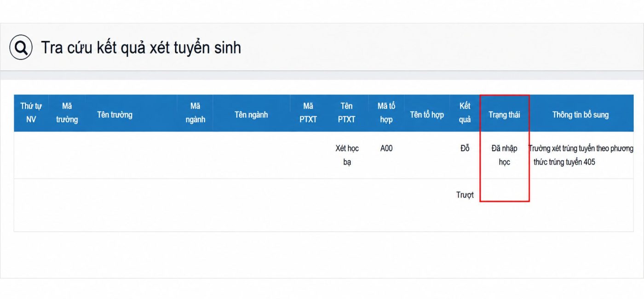This screenshot has height=299, width=644.
Task: Click the 'Trượt' result in second row
Action: coord(465,195)
